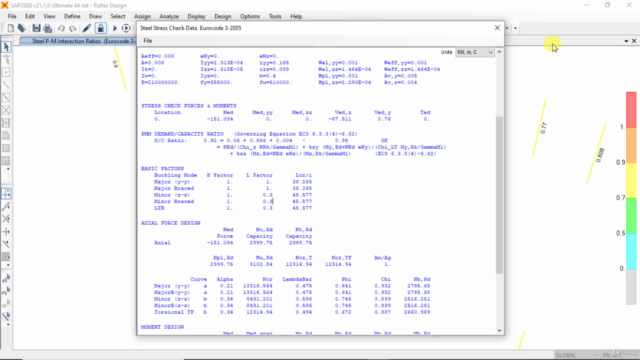Click the 'MOMENT DESIGN' heading text
Image resolution: width=640 pixels, height=360 pixels.
tap(162, 327)
